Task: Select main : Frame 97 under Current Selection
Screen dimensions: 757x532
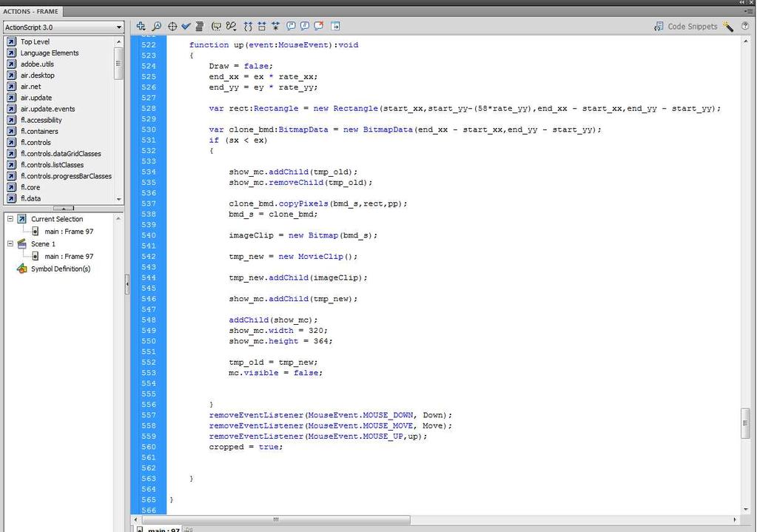Action: tap(69, 232)
